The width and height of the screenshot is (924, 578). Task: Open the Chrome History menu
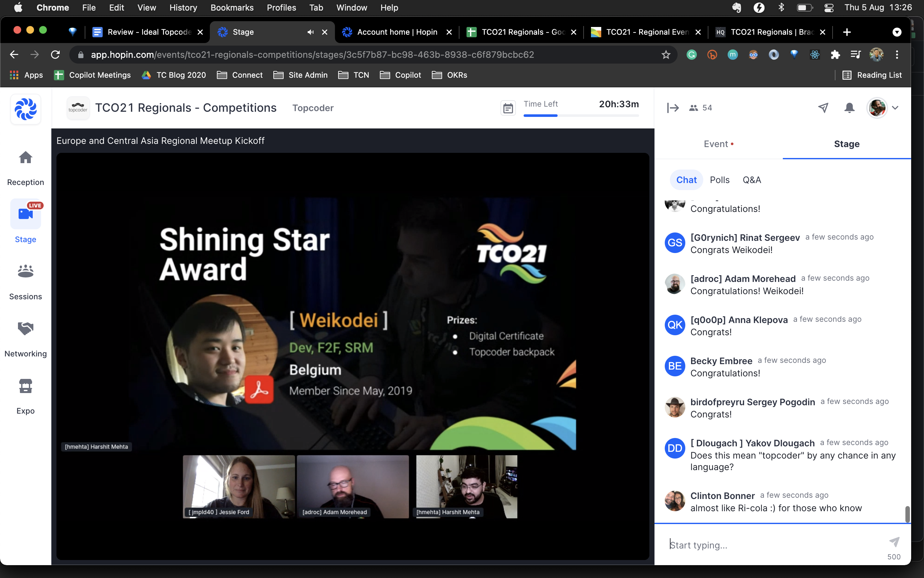(183, 8)
